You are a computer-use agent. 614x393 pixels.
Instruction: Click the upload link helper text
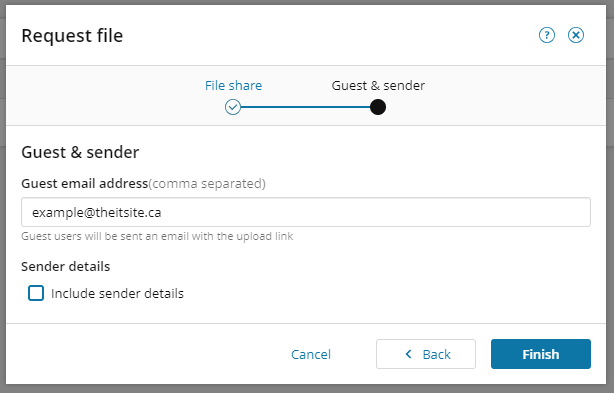(157, 236)
